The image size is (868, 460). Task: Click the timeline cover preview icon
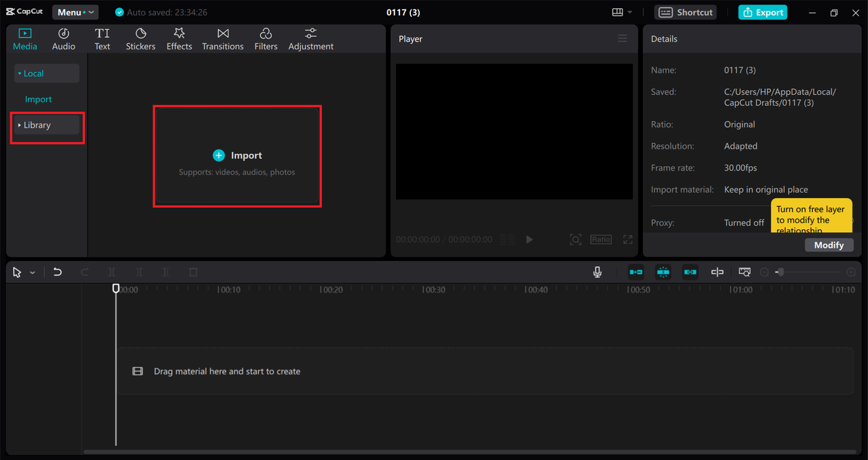pyautogui.click(x=745, y=272)
